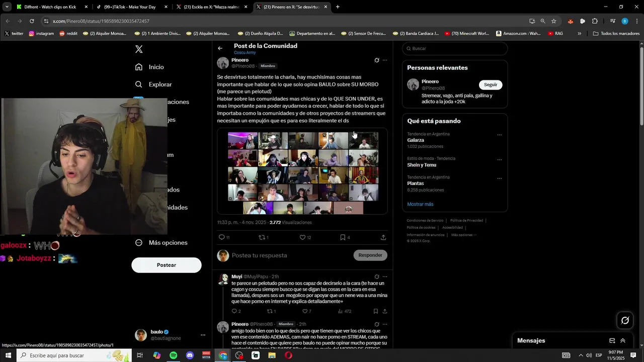The height and width of the screenshot is (362, 644).
Task: Open the Windows Start menu
Action: tap(8, 355)
